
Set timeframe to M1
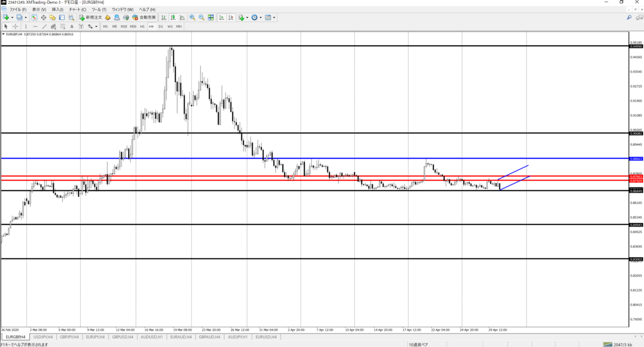(x=106, y=26)
